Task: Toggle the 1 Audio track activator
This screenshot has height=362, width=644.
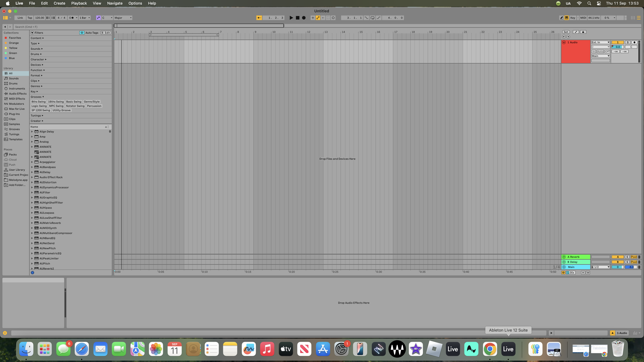Action: [x=618, y=42]
